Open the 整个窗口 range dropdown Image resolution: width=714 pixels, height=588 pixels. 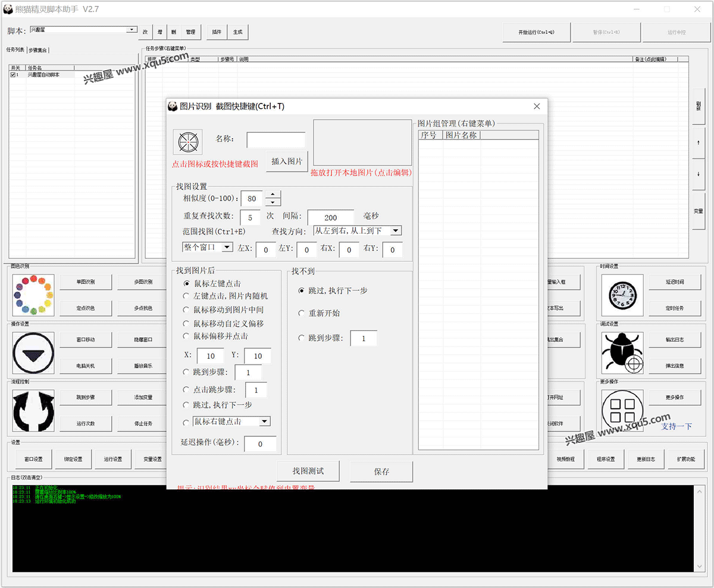pyautogui.click(x=227, y=247)
